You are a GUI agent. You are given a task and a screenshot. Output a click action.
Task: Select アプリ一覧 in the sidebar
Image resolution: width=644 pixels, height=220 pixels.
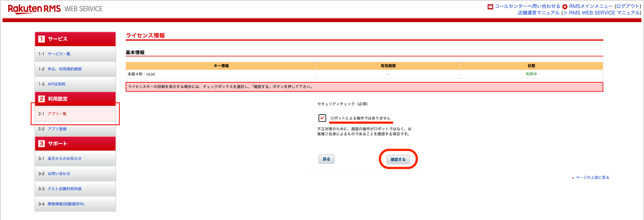(x=57, y=114)
